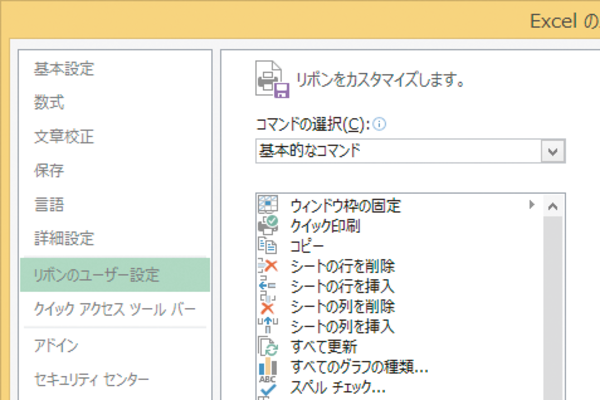Expand the ウィンドウ枠の固定 submenu arrow

(532, 204)
